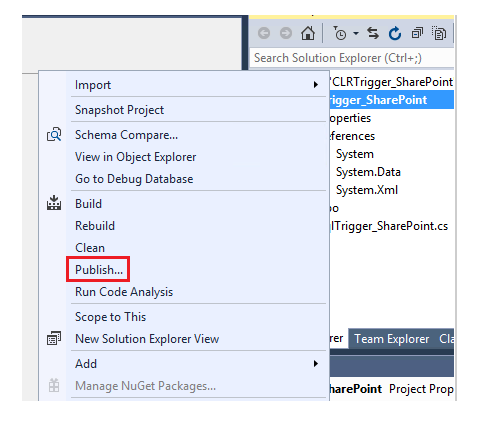The height and width of the screenshot is (430, 487).
Task: Click the Home icon in Solution Explorer
Action: 308,33
